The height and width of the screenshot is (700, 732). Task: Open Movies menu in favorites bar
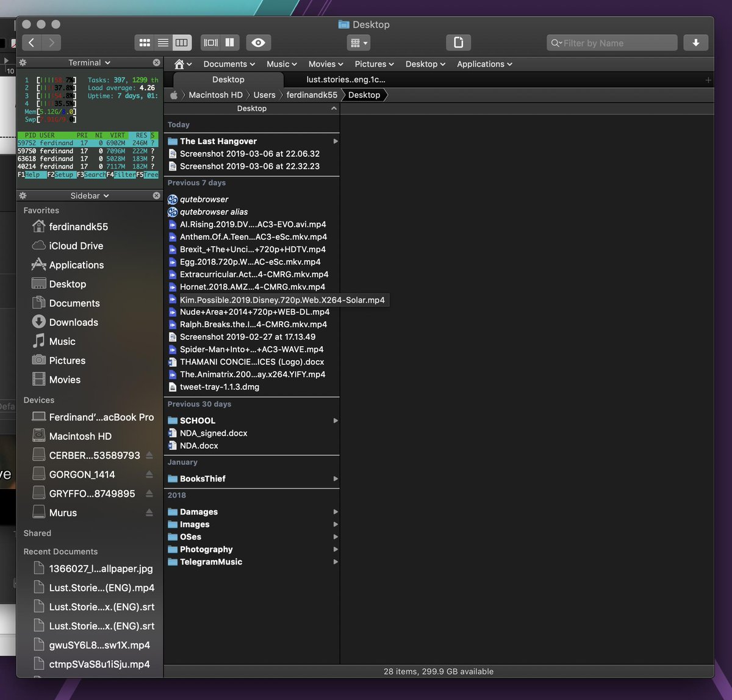click(x=326, y=64)
